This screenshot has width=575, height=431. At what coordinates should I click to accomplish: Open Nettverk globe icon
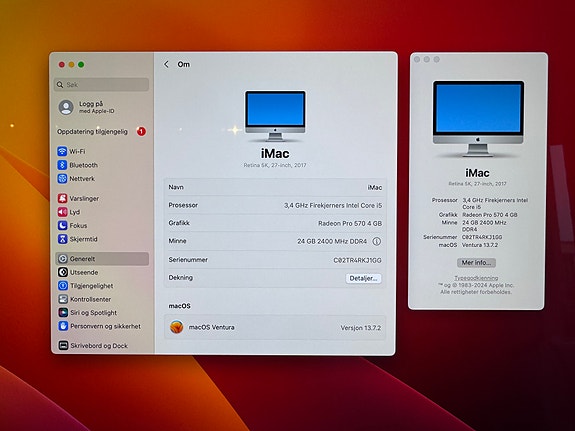[62, 179]
